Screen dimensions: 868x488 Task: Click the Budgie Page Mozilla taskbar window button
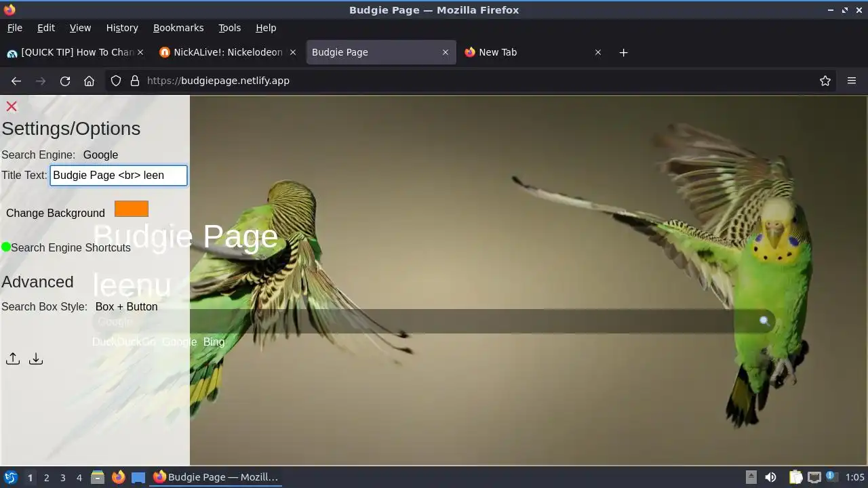(216, 477)
